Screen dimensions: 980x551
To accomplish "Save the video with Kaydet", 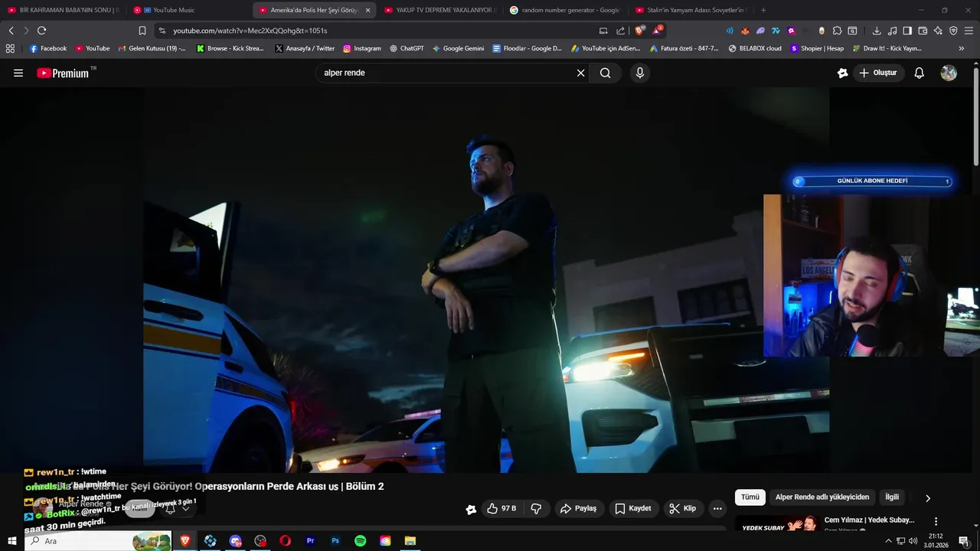I will (x=634, y=508).
